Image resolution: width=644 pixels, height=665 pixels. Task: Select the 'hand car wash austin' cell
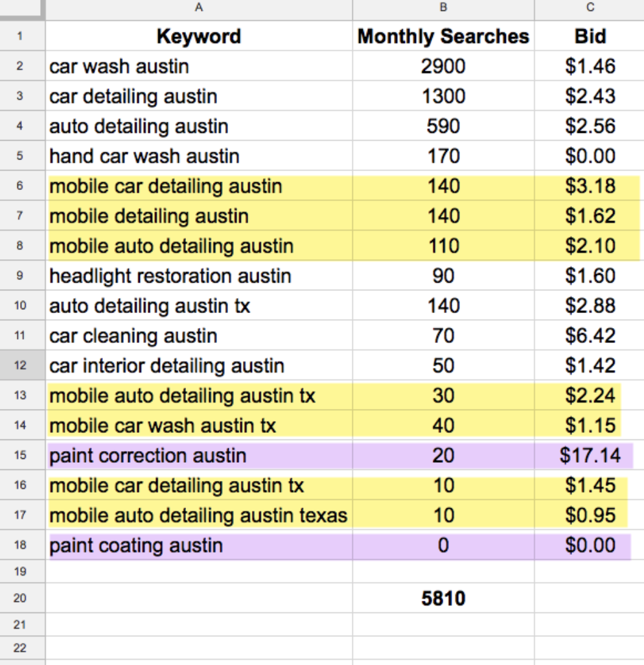click(x=198, y=156)
